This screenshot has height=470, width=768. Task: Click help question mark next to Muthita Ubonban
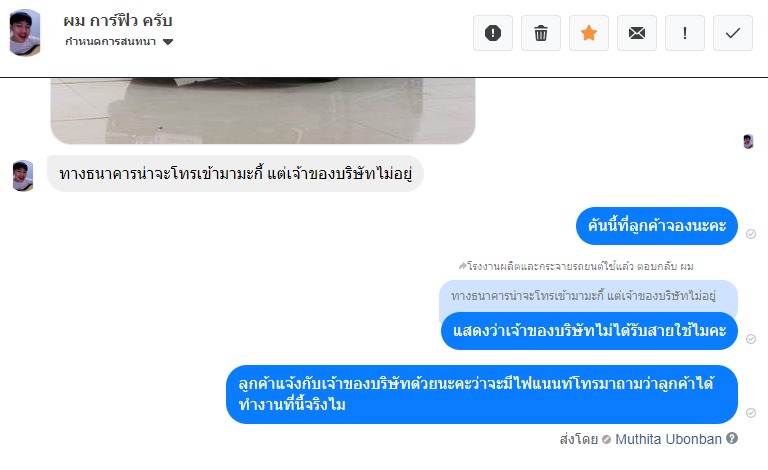point(732,438)
